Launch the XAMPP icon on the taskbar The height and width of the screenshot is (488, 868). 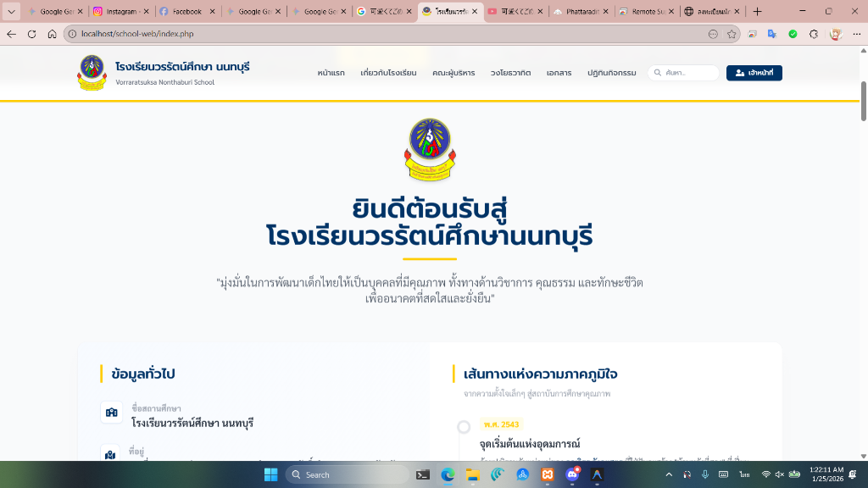[547, 474]
